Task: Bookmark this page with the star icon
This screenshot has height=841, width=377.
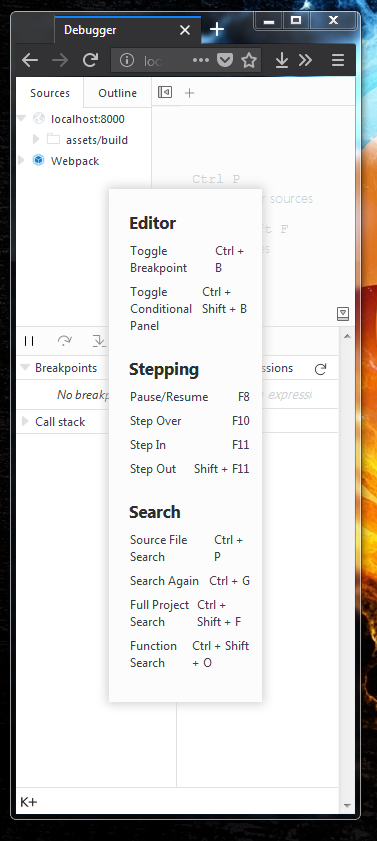Action: 249,61
